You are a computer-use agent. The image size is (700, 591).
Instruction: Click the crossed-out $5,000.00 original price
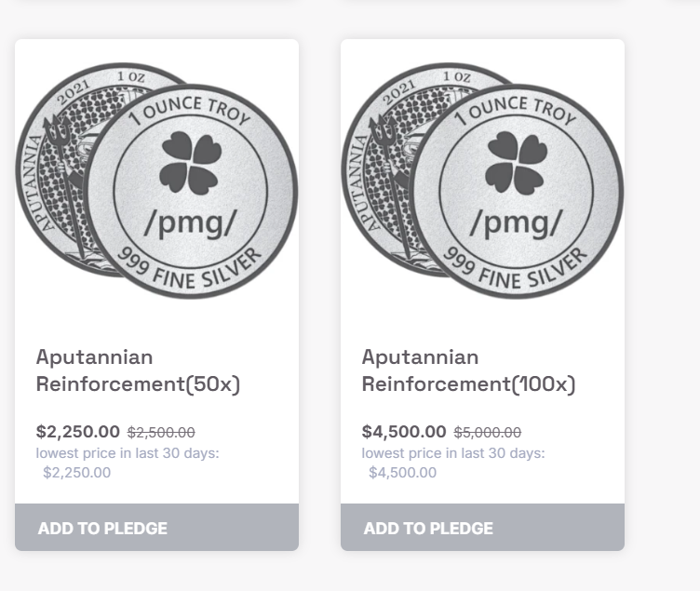click(488, 433)
